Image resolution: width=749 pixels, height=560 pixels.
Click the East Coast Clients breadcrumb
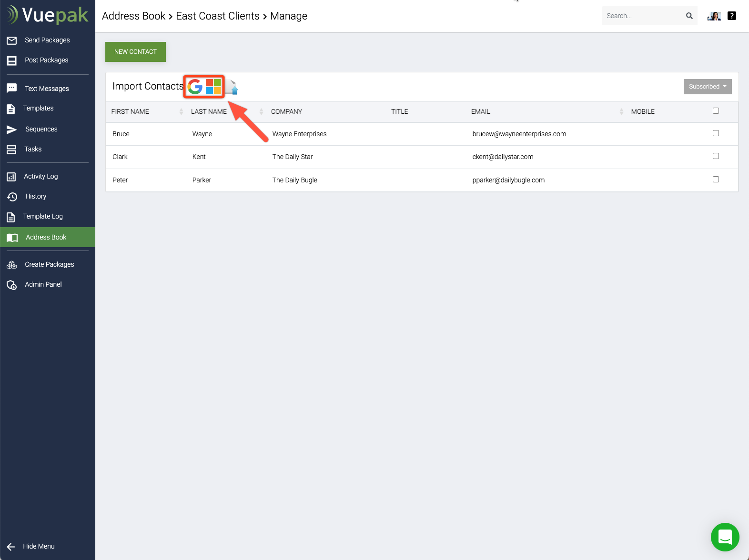coord(218,16)
